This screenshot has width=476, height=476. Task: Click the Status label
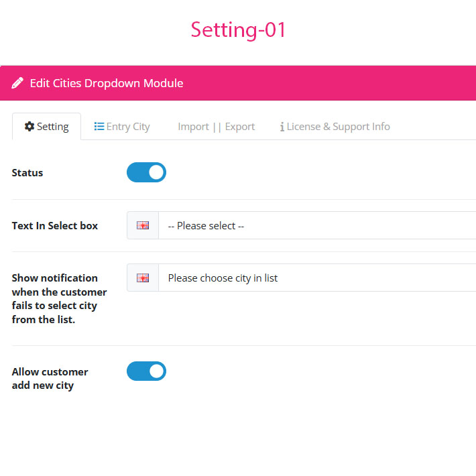[27, 173]
